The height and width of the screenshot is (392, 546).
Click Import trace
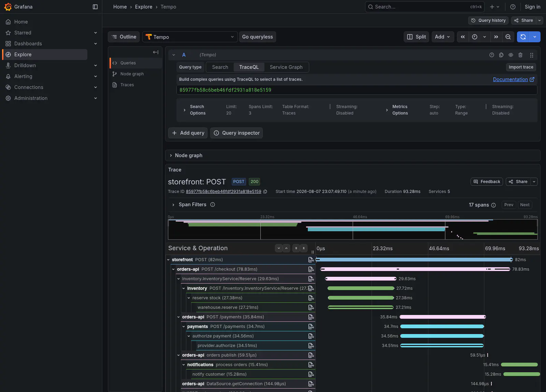coord(521,67)
